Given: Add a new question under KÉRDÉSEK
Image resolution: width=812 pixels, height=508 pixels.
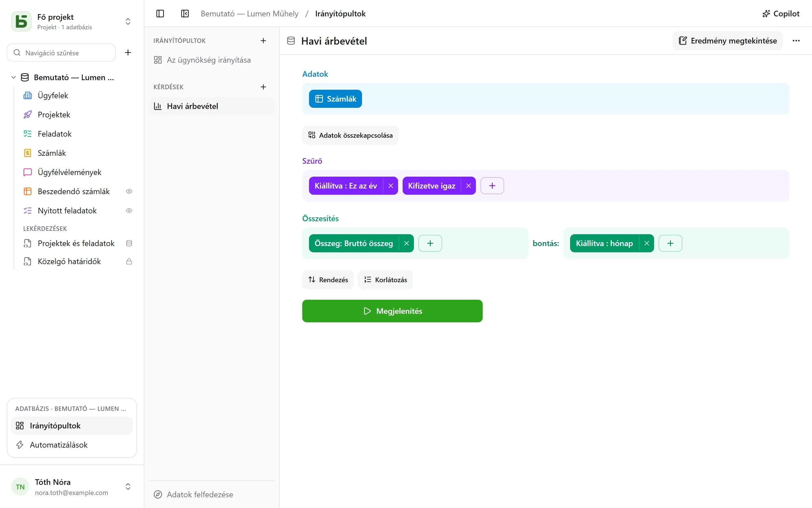Looking at the screenshot, I should (263, 87).
